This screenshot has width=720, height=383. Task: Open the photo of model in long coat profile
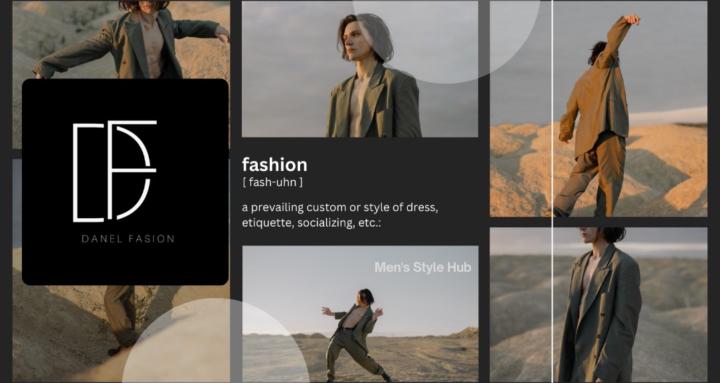tap(598, 305)
